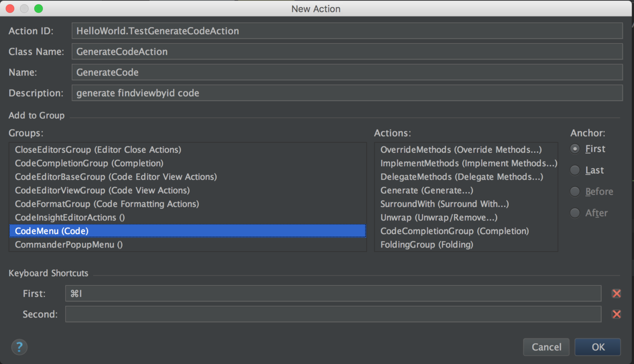The height and width of the screenshot is (364, 634).
Task: Select FoldingGroup (Folding) in Actions list
Action: pos(426,245)
